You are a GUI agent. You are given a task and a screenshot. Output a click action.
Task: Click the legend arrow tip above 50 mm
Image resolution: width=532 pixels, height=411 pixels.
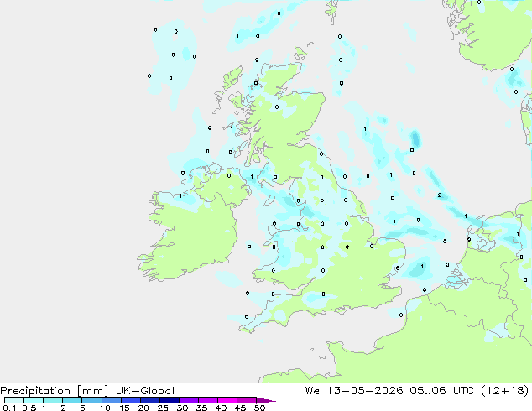(x=266, y=400)
